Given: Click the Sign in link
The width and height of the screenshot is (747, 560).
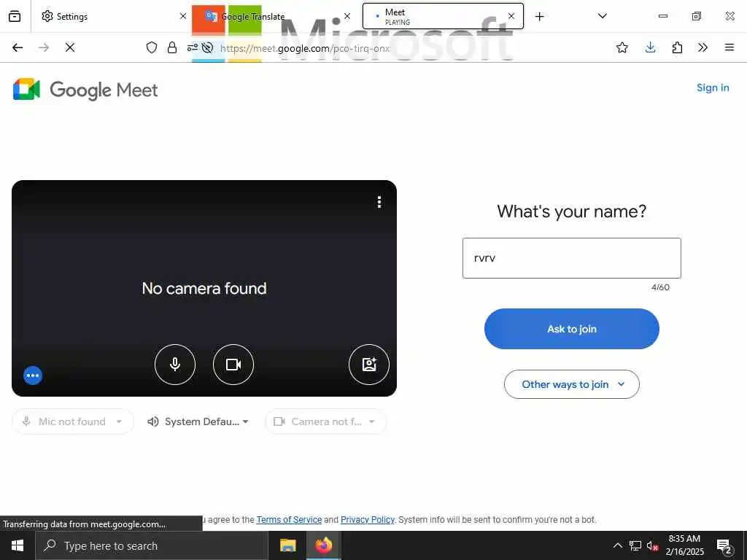Looking at the screenshot, I should click(713, 87).
